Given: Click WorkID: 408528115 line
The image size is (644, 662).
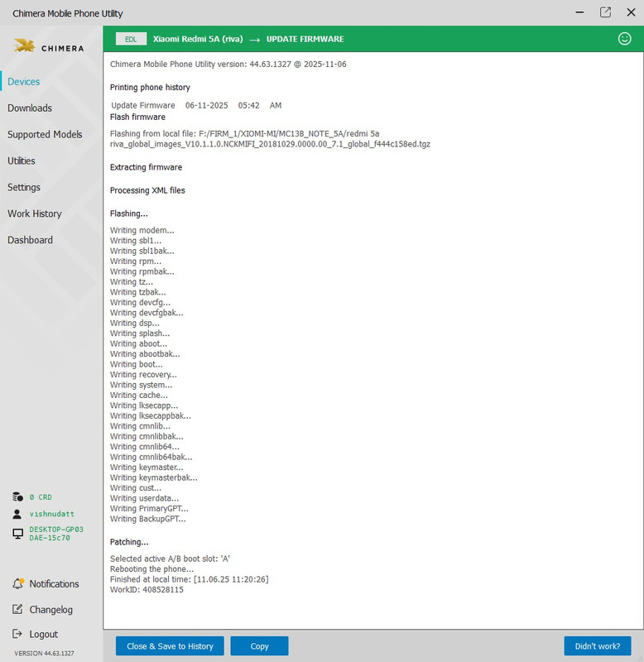Looking at the screenshot, I should click(147, 590).
